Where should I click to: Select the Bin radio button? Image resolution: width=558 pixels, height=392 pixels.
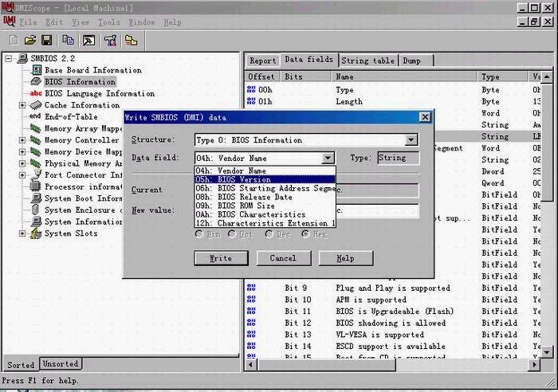click(x=200, y=234)
